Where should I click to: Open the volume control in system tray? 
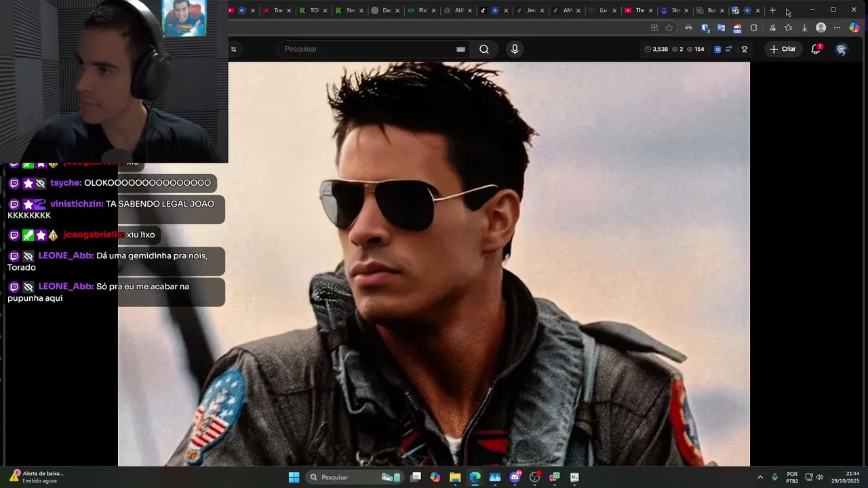(x=819, y=477)
